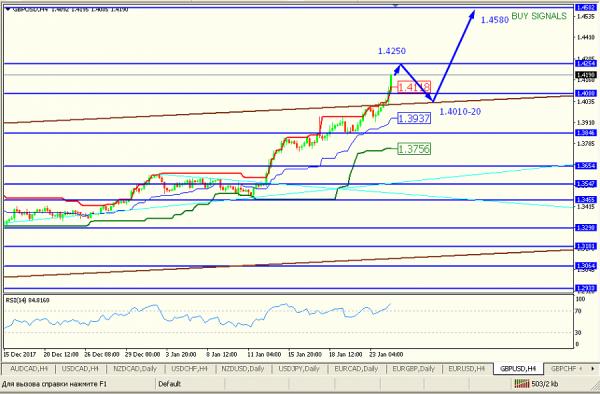Select the NZDUSD,Daily chart tab
The width and height of the screenshot is (600, 394).
pos(243,369)
